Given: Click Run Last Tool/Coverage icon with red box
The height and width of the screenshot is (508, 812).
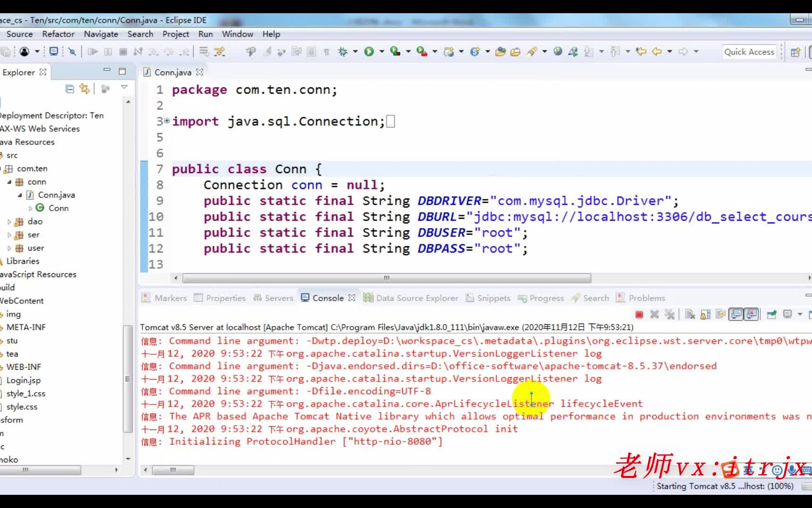Looking at the screenshot, I should click(395, 52).
